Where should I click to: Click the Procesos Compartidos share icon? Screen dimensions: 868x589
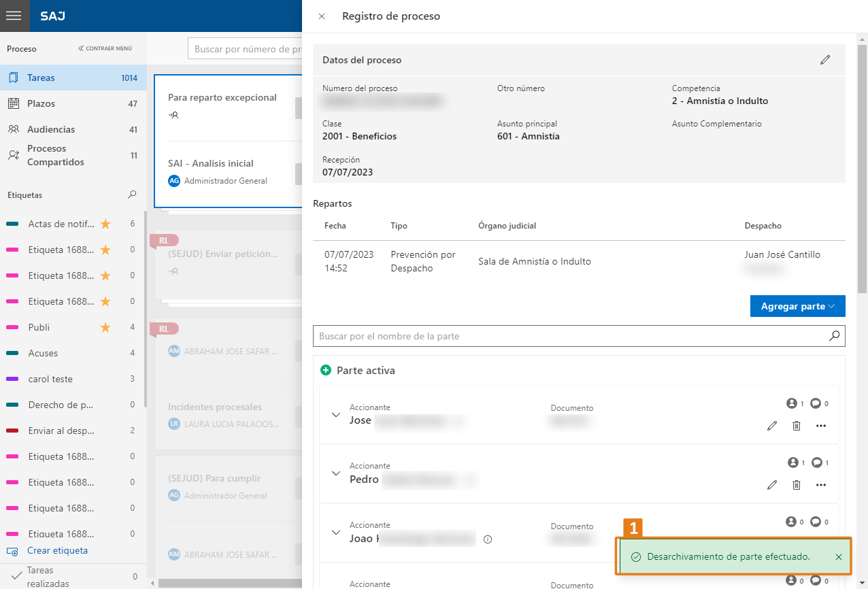click(x=13, y=155)
